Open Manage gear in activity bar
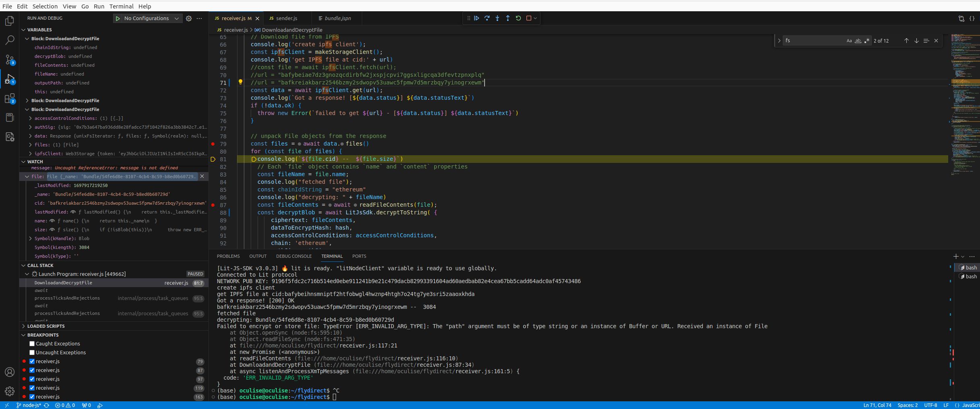The height and width of the screenshot is (409, 980). 10,391
